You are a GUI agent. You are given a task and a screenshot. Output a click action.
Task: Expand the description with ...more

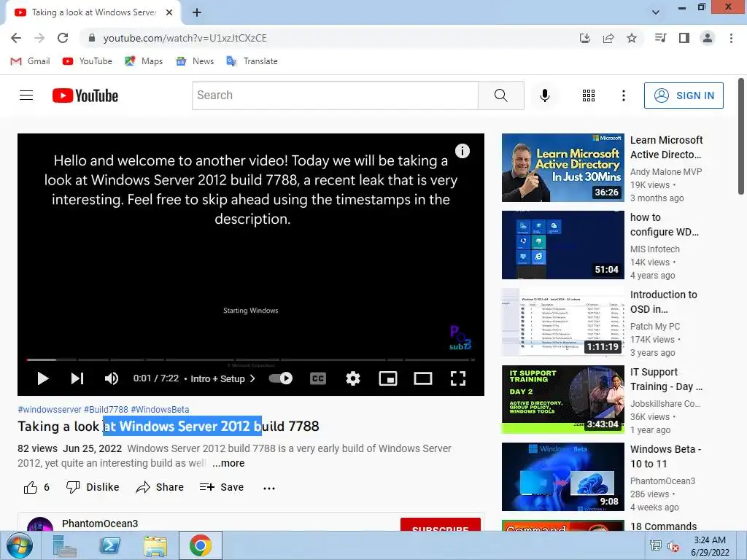228,463
